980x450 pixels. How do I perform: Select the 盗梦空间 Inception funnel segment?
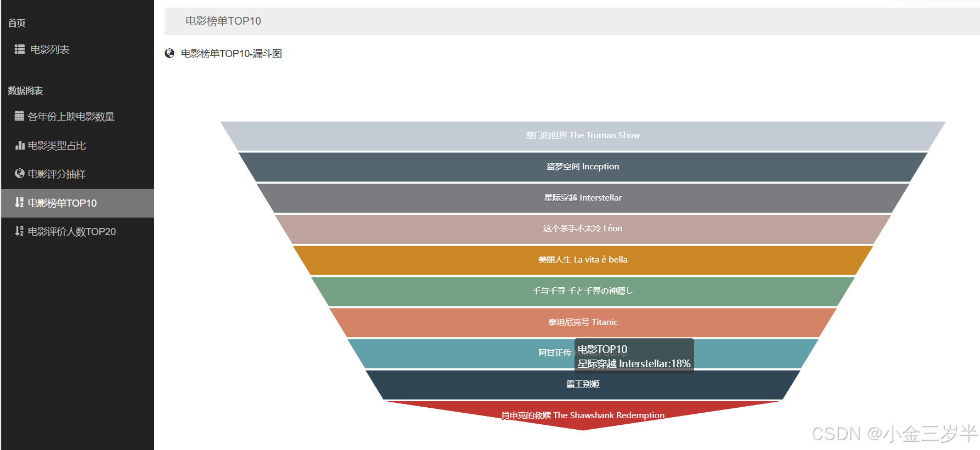pos(583,167)
